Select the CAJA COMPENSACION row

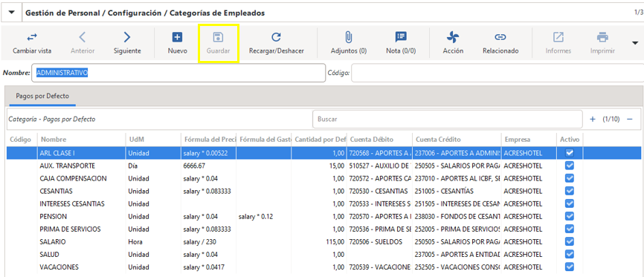click(x=323, y=178)
